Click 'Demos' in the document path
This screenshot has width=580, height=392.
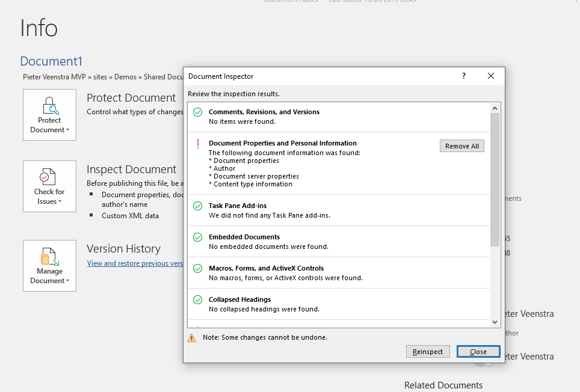pyautogui.click(x=125, y=77)
